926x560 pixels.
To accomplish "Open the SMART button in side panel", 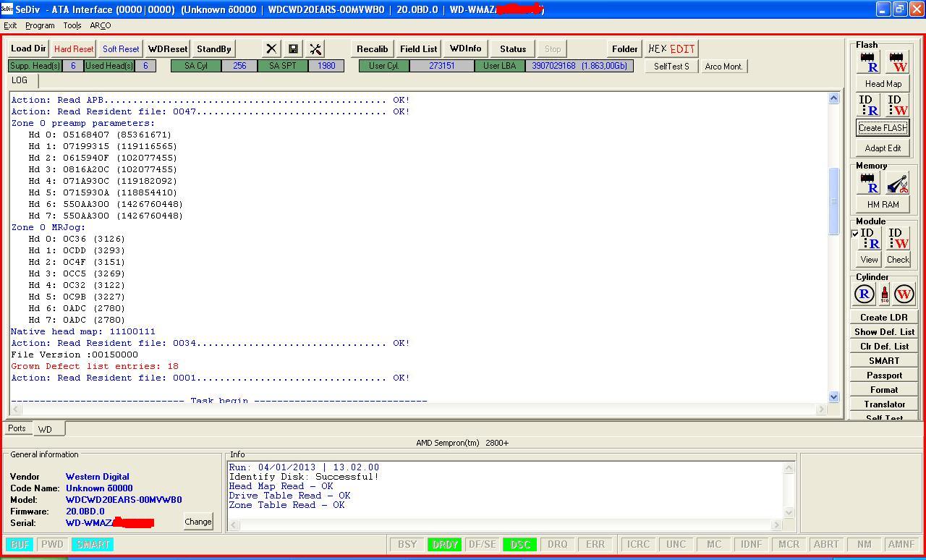I will click(884, 360).
